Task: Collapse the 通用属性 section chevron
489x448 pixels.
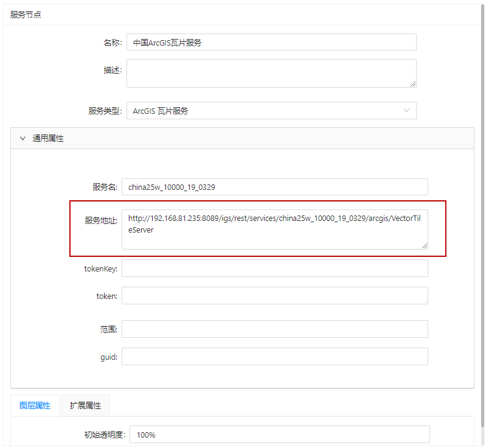Action: tap(23, 138)
